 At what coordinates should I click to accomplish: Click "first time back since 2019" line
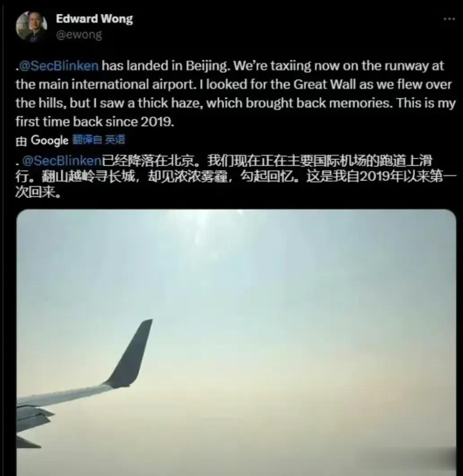click(x=95, y=122)
